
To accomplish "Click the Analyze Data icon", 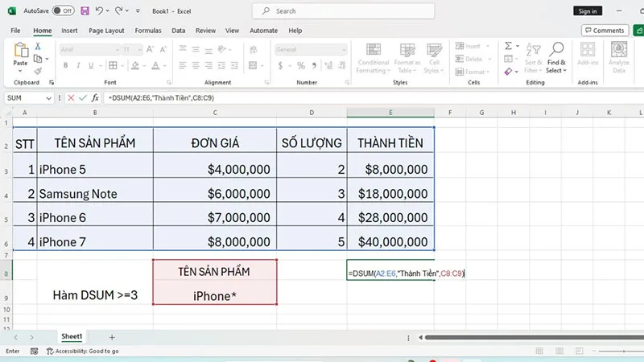I will click(x=619, y=49).
